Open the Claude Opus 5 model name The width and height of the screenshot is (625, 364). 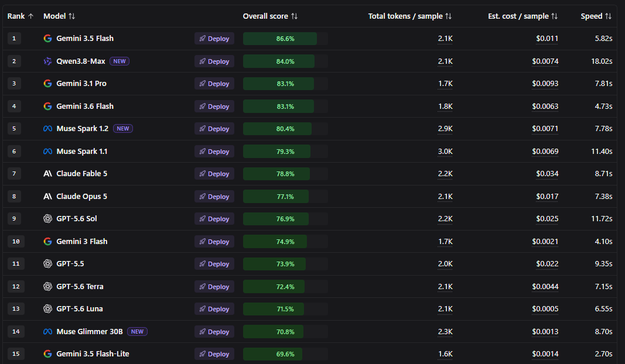tap(81, 196)
